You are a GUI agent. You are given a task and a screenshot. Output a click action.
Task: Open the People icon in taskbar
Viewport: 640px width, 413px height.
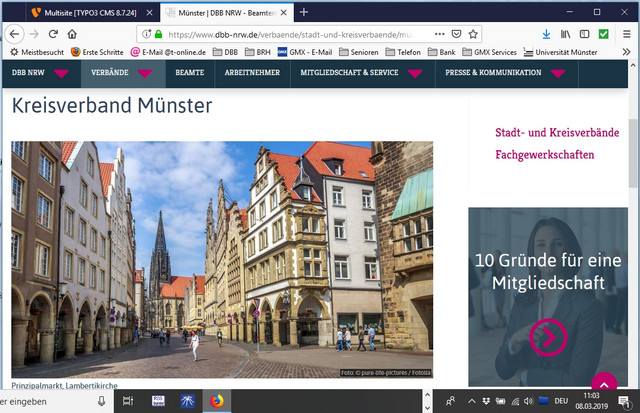(x=451, y=402)
